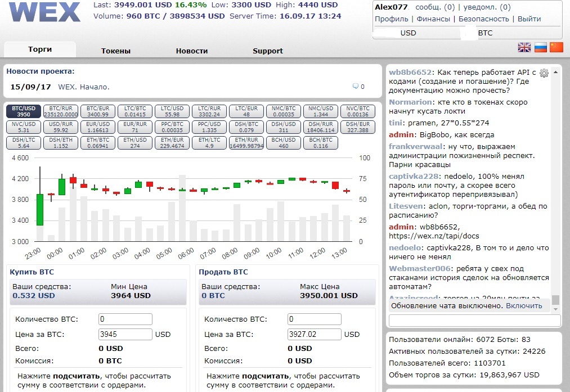Select the Russian flag language icon
This screenshot has height=392, width=570.
tap(541, 47)
